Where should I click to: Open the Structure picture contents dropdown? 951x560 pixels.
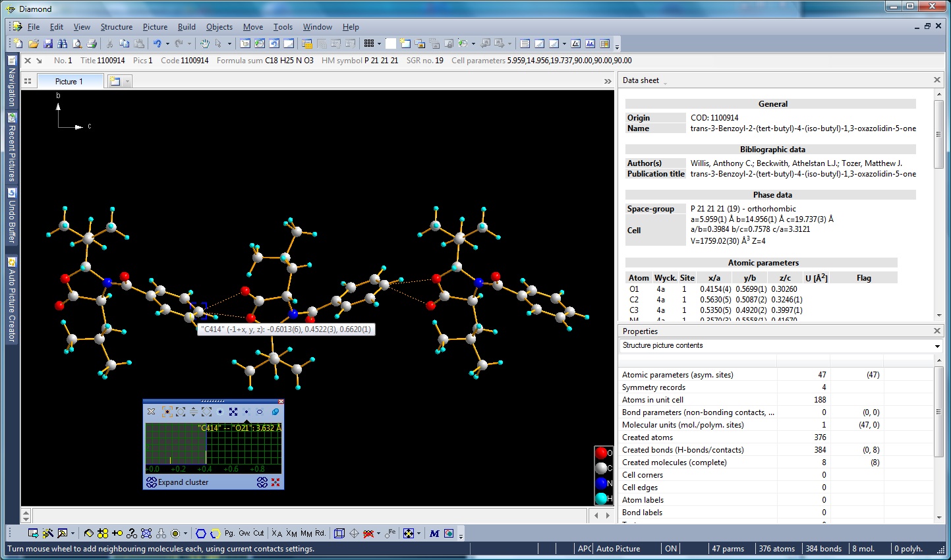[x=937, y=346]
